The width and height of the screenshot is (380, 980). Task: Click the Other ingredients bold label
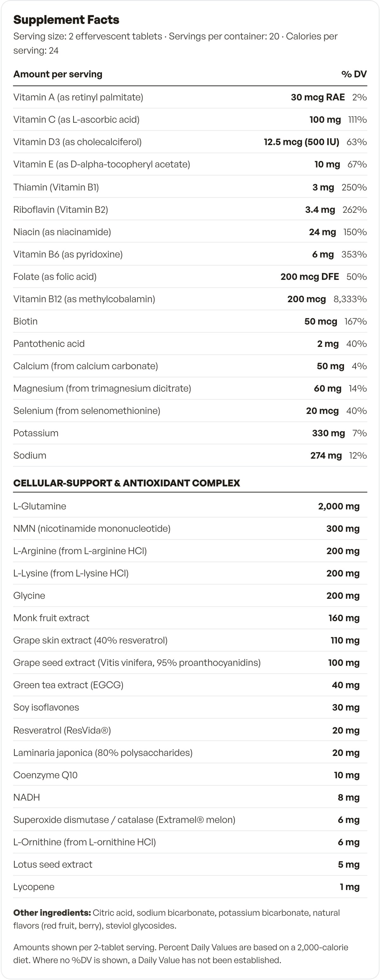[52, 913]
